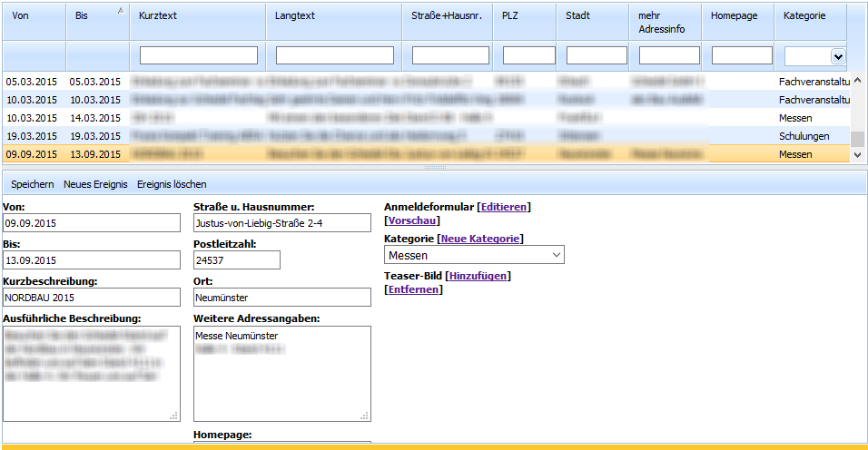
Task: Click the Postleitzahl field showing 24537
Action: (236, 260)
